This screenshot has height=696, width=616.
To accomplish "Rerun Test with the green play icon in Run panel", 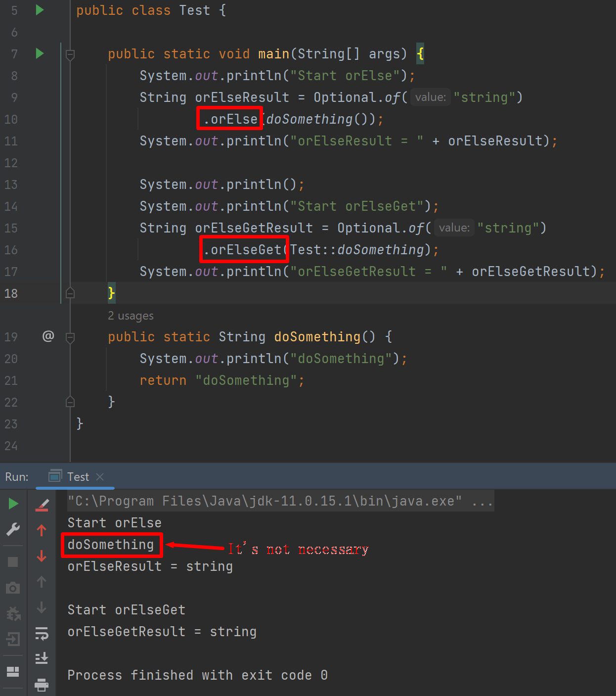I will (13, 504).
